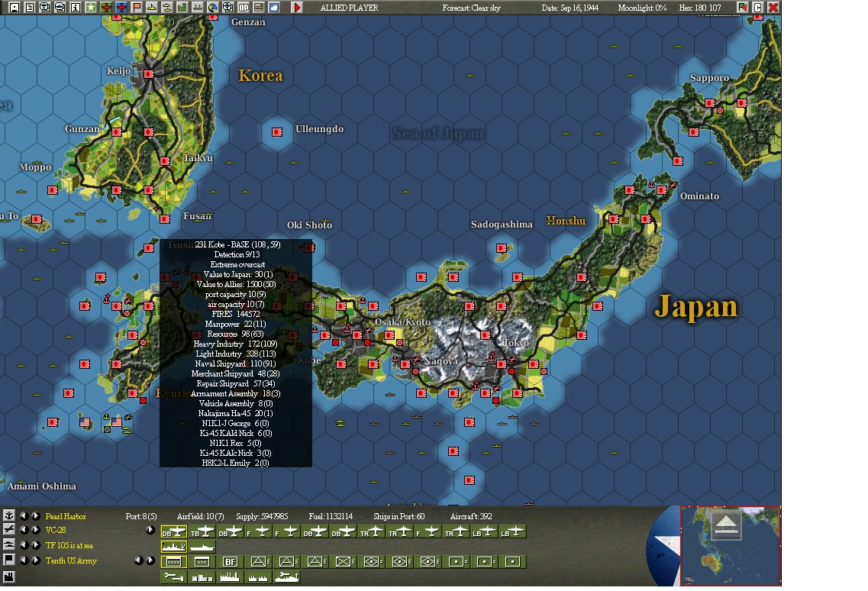Select the BF base force unit icon
Screen dimensions: 868x591
(x=231, y=562)
